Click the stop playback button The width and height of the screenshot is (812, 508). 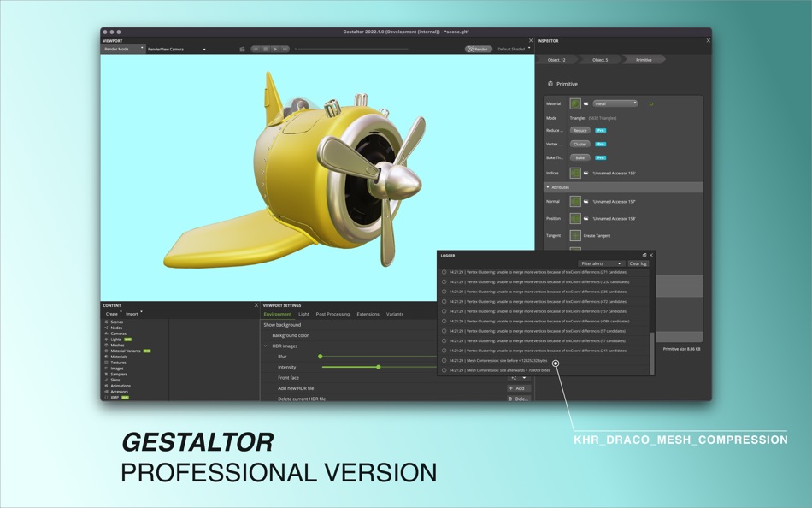click(266, 50)
